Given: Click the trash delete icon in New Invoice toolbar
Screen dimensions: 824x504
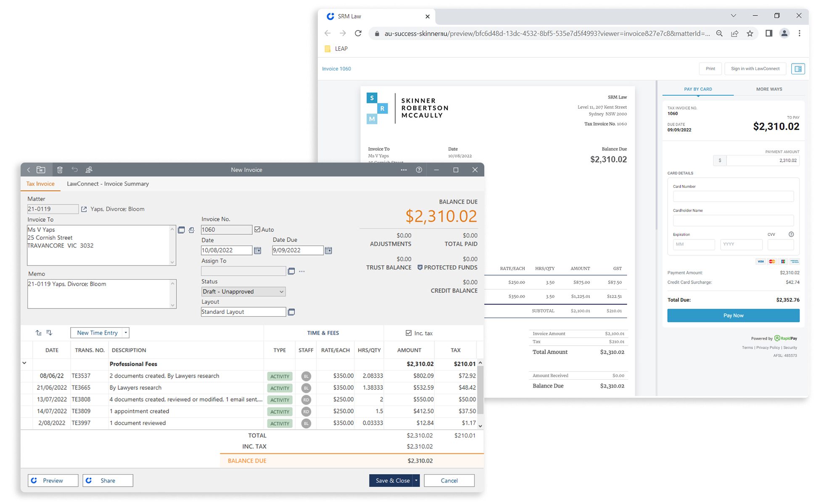Looking at the screenshot, I should (60, 170).
